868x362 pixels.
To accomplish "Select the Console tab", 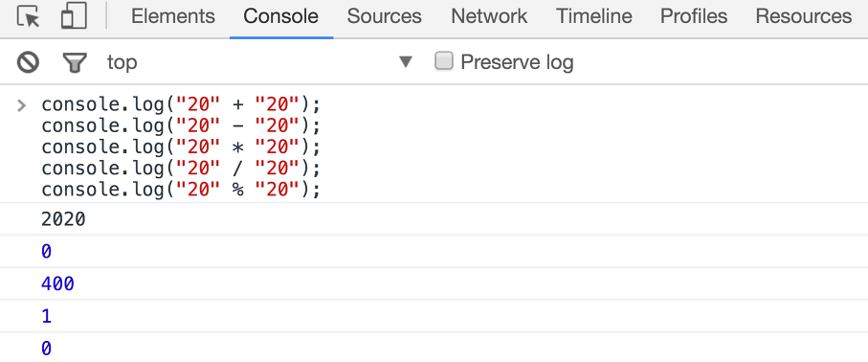I will coord(280,16).
